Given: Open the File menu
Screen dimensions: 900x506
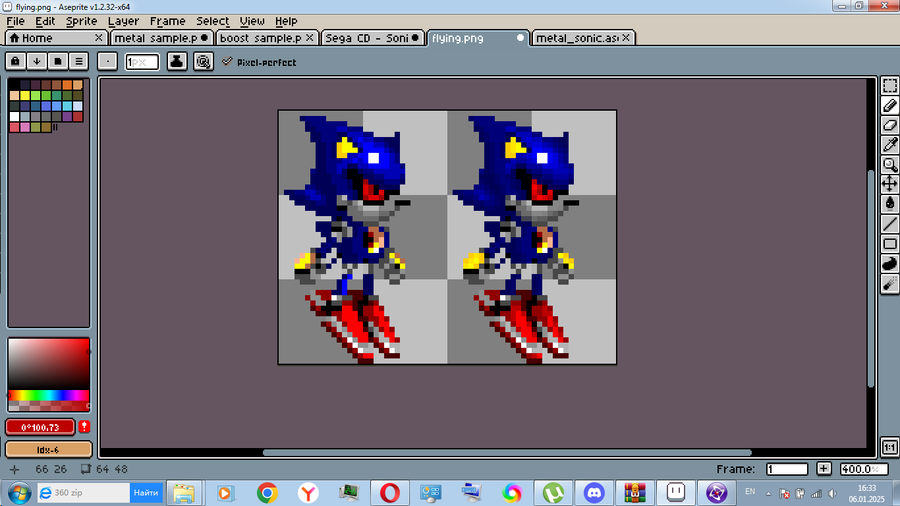Looking at the screenshot, I should (15, 21).
